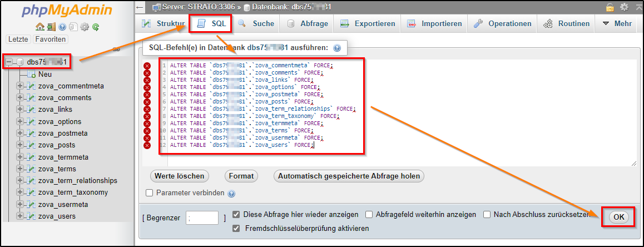Viewport: 644px width, 247px height.
Task: Open zova_users table name in tree
Action: [57, 216]
